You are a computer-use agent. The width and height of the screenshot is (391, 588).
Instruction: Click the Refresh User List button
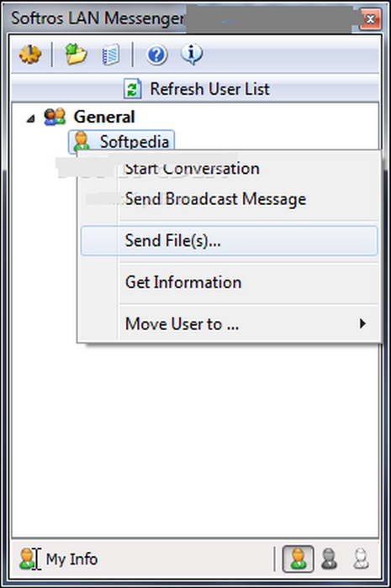(195, 89)
